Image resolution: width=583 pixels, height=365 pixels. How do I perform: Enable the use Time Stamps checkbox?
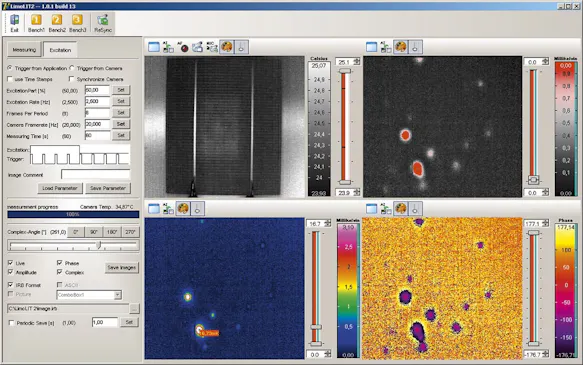[x=10, y=79]
